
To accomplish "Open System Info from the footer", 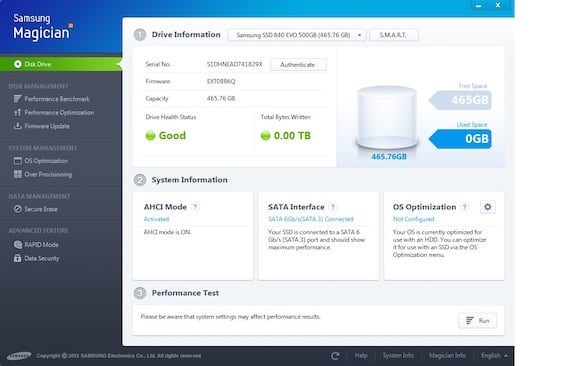I will (398, 356).
